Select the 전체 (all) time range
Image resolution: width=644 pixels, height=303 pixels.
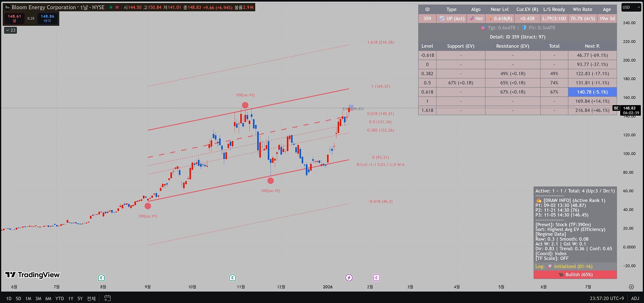[x=91, y=298]
